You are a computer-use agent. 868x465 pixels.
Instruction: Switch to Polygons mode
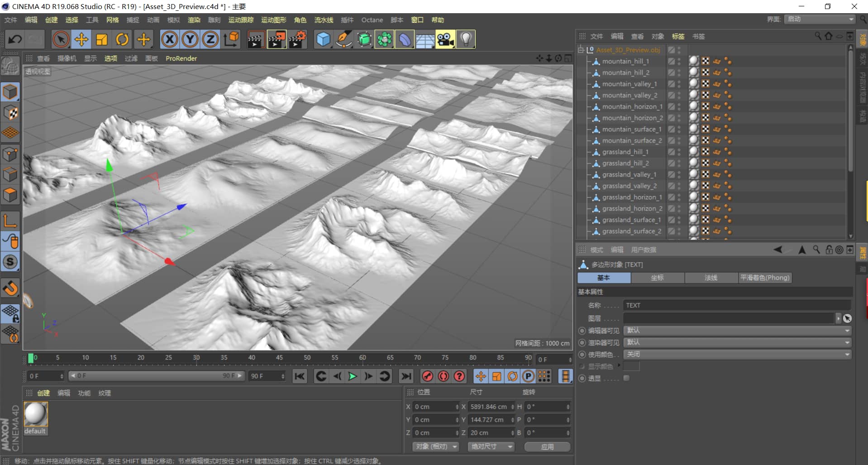tap(10, 195)
